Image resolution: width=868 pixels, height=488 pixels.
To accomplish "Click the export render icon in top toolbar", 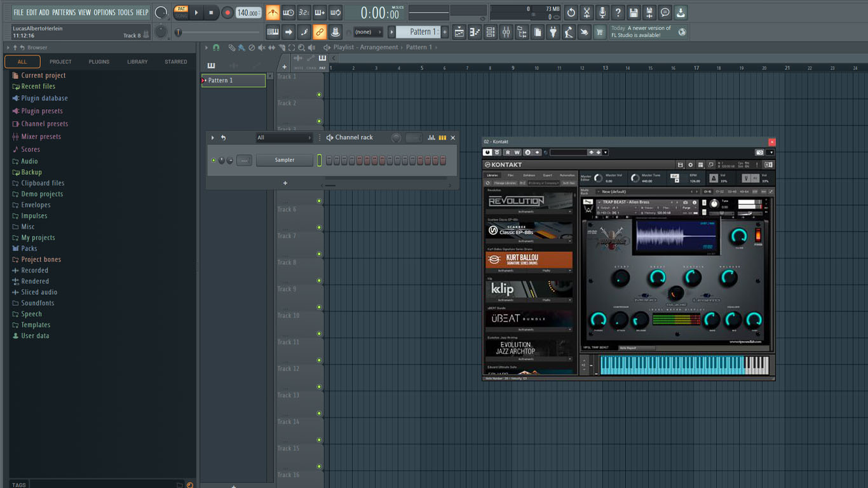I will 649,12.
